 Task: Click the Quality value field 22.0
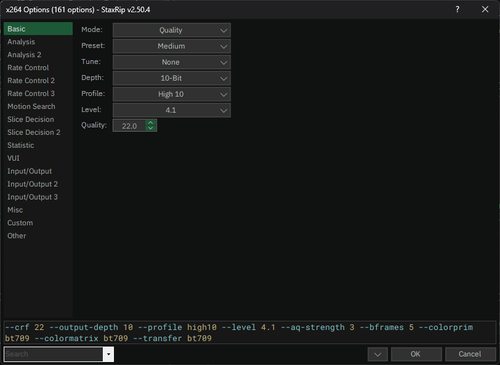click(x=129, y=126)
